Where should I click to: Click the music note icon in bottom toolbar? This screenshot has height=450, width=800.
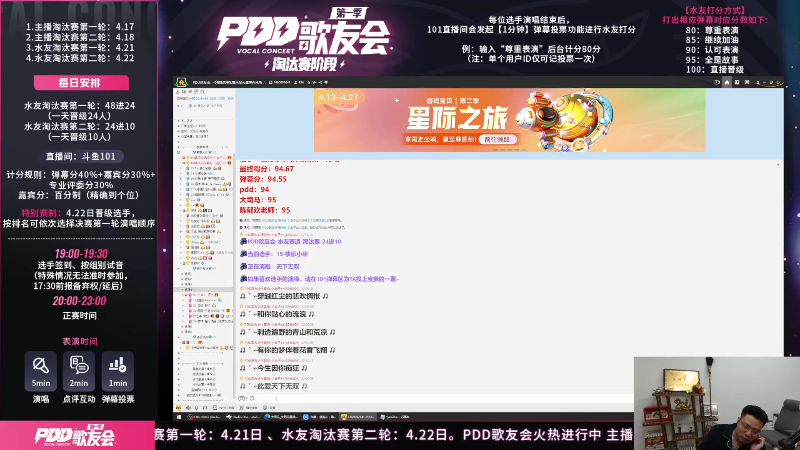[x=241, y=408]
